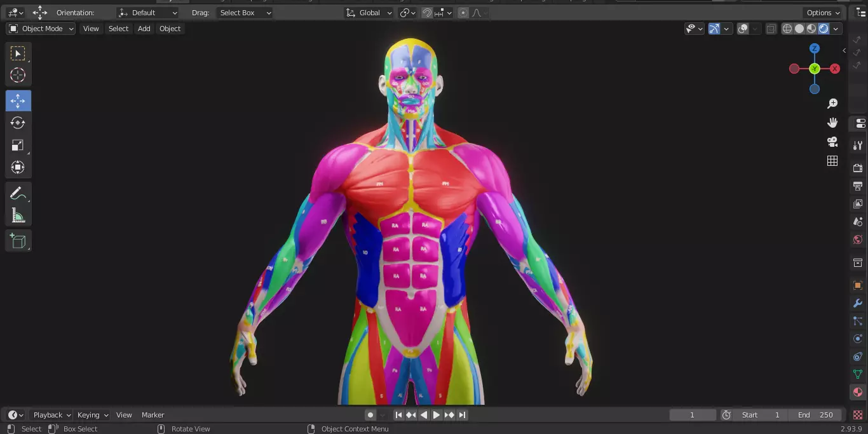Screen dimensions: 868x434
Task: Open the Tool properties tab
Action: [x=858, y=146]
